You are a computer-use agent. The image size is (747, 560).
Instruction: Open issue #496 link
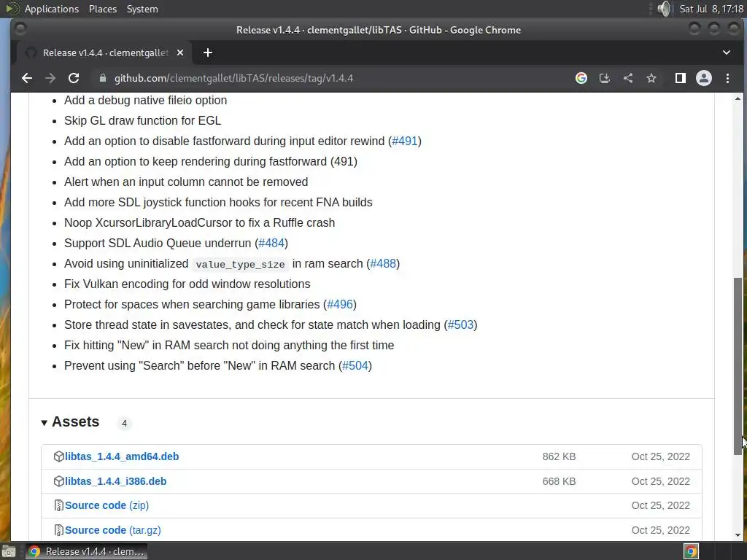tap(340, 304)
